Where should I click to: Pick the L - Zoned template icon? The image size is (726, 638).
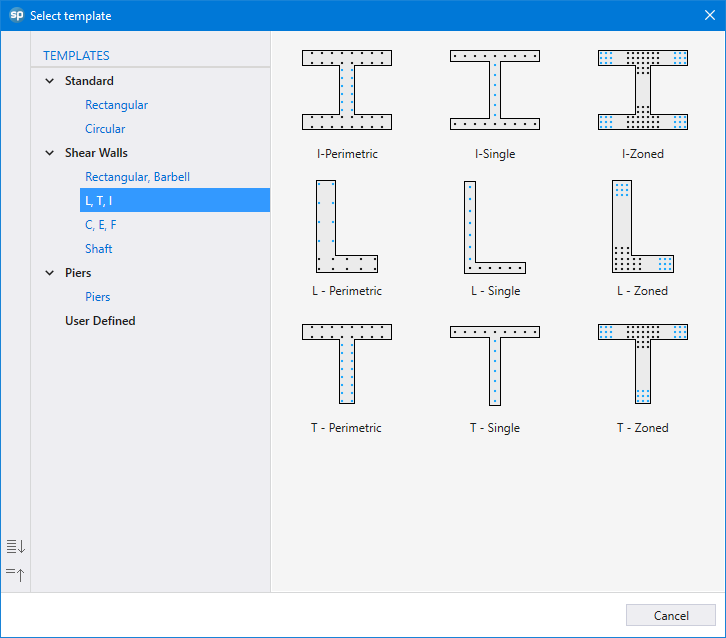[x=642, y=227]
